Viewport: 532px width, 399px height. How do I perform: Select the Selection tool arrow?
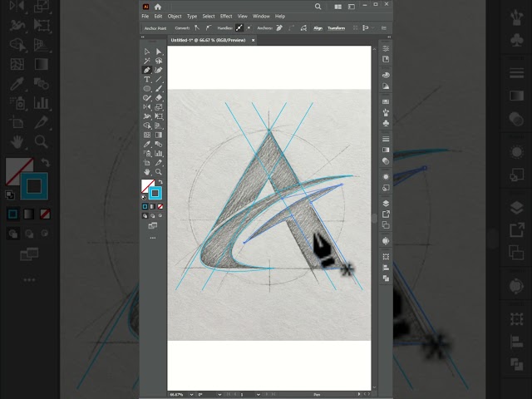(x=147, y=52)
